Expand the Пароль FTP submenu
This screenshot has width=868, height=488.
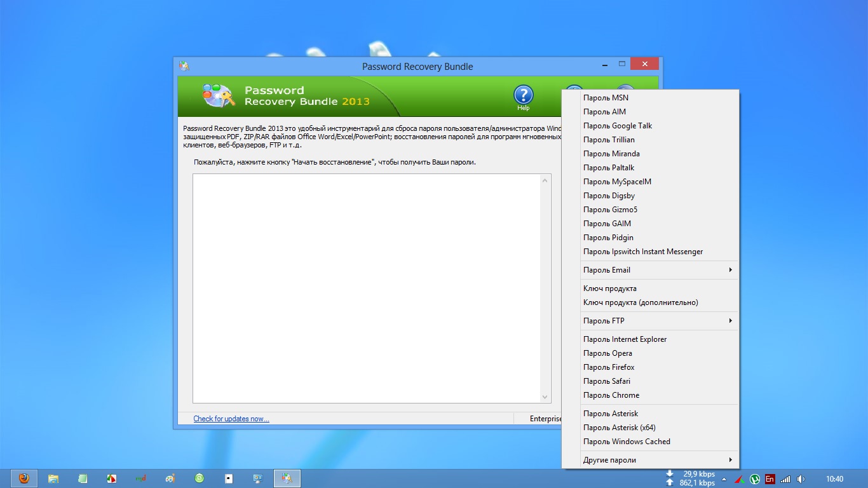(651, 321)
